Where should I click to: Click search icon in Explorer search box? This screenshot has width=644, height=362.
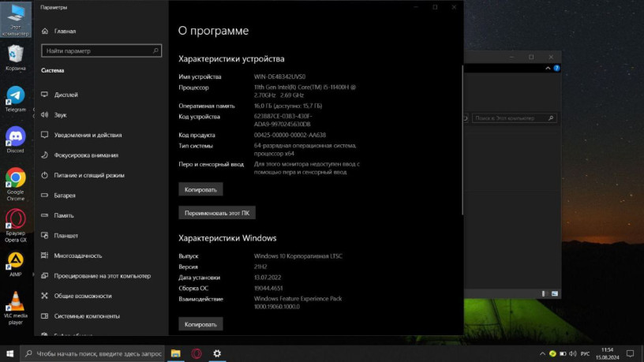tap(551, 118)
